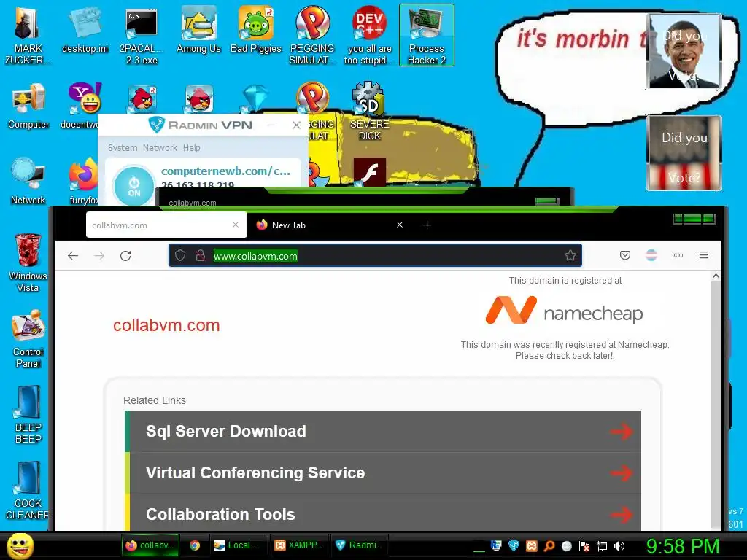747x560 pixels.
Task: Click the Firefox toolbar extension icon left of the menu
Action: coord(678,255)
